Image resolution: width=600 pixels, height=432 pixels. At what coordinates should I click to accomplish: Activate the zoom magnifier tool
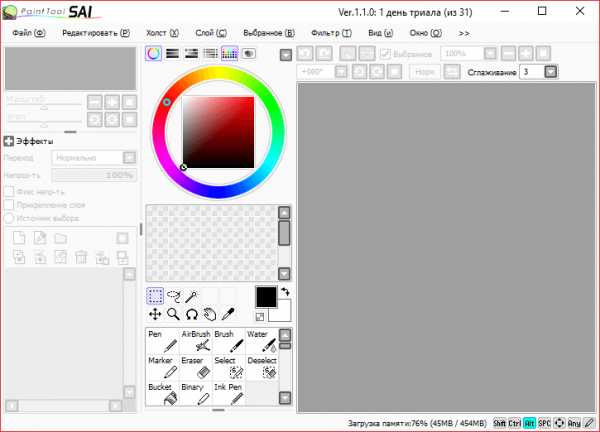tap(173, 314)
